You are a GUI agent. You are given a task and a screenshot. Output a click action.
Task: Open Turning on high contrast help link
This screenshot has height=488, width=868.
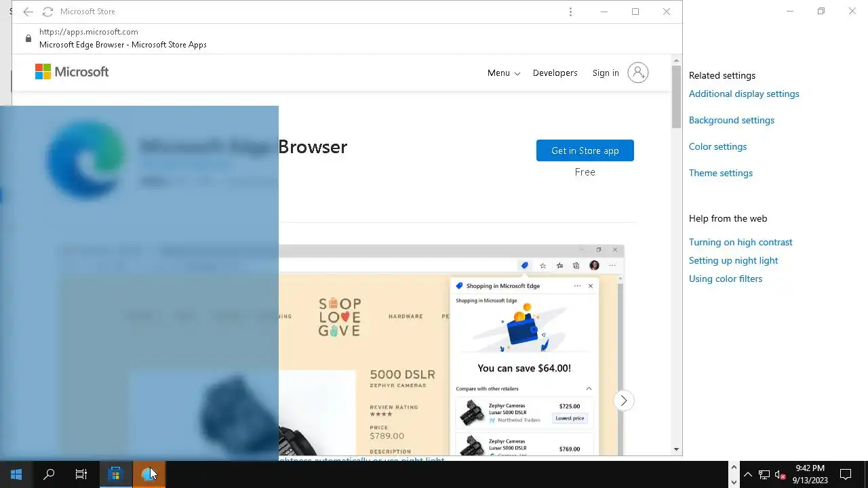click(x=741, y=243)
